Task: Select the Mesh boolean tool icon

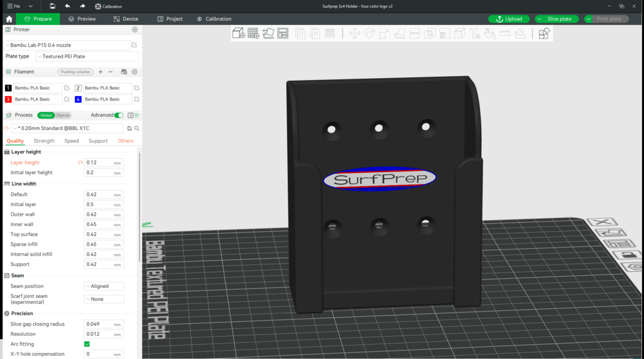Action: 429,33
